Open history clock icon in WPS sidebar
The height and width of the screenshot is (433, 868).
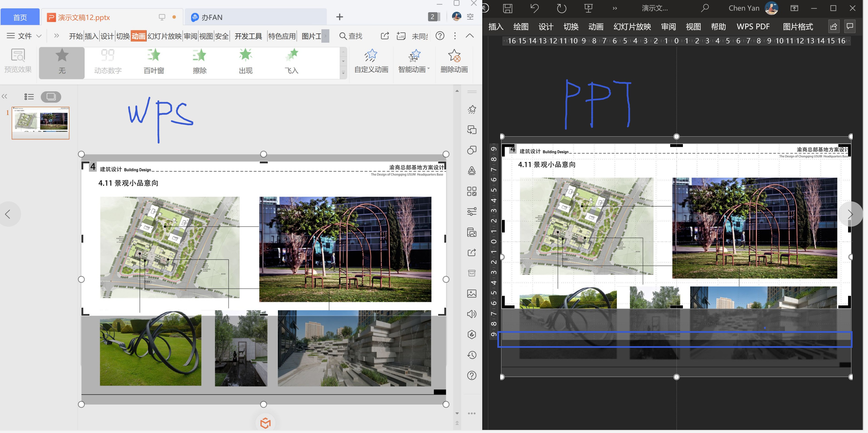472,355
